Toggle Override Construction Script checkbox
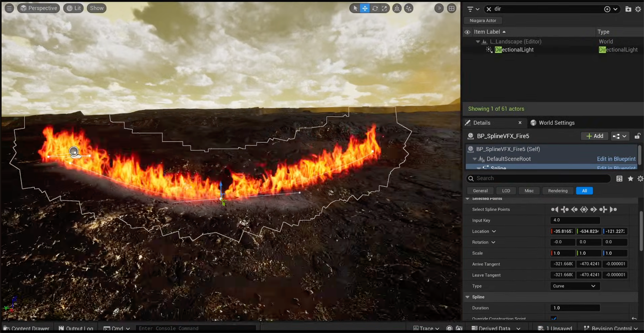Image resolution: width=644 pixels, height=333 pixels. tap(554, 318)
